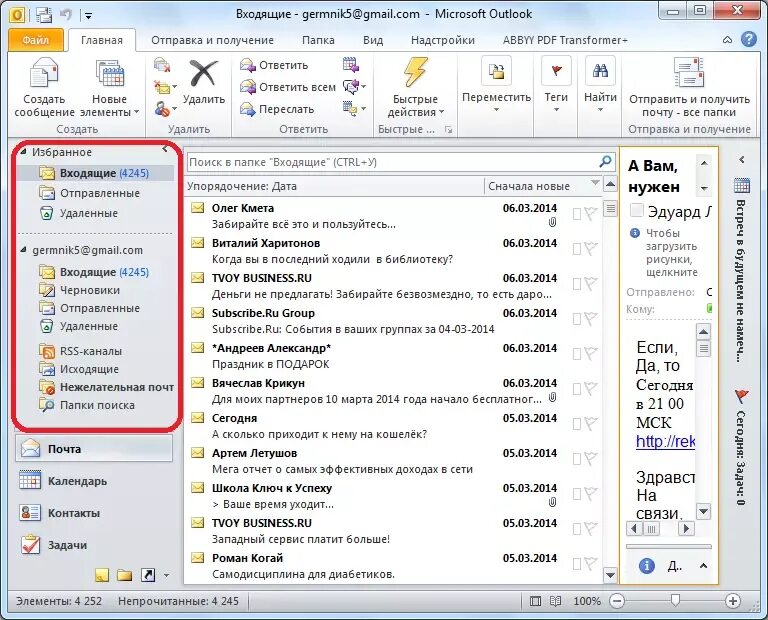Open the message from Артем Летушов
This screenshot has width=768, height=620.
[393, 461]
